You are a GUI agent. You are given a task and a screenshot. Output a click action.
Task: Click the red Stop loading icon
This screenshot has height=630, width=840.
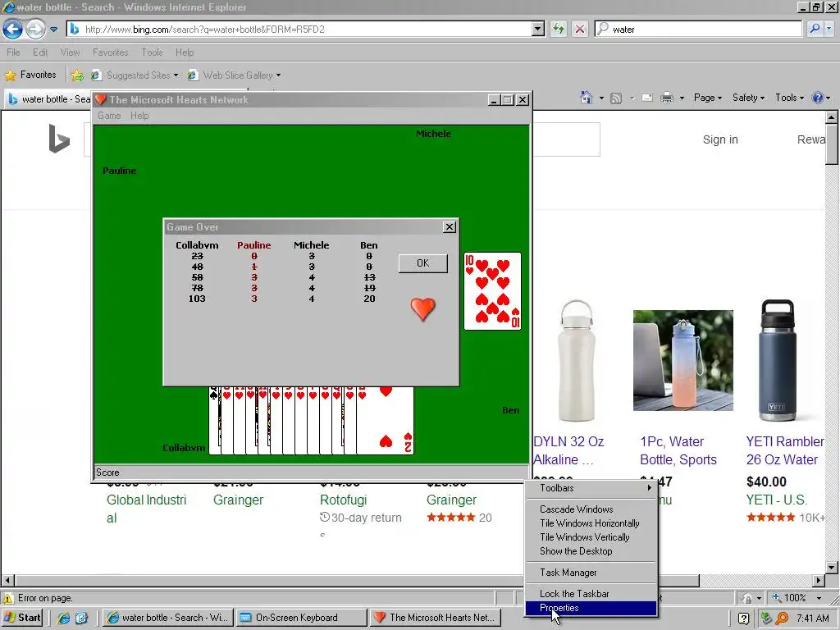point(580,29)
